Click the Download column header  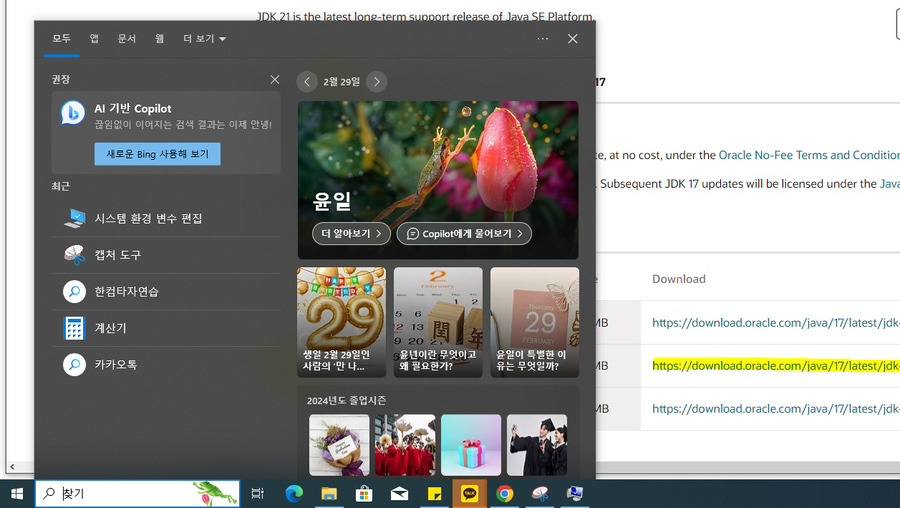[678, 279]
